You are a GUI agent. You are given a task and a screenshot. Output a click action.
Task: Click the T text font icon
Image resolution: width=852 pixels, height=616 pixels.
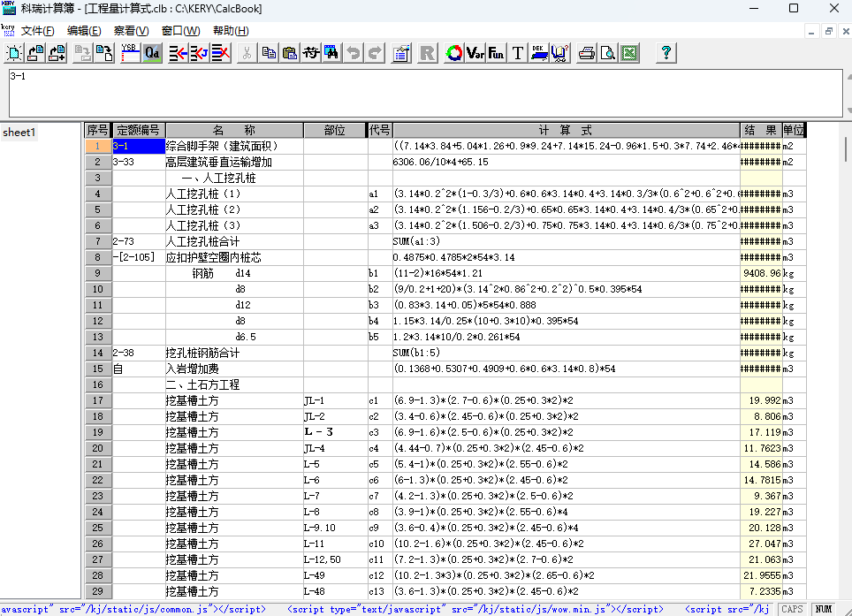coord(518,53)
